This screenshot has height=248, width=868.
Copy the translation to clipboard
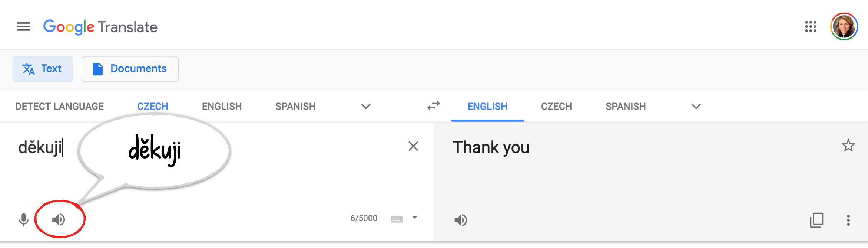pyautogui.click(x=816, y=220)
